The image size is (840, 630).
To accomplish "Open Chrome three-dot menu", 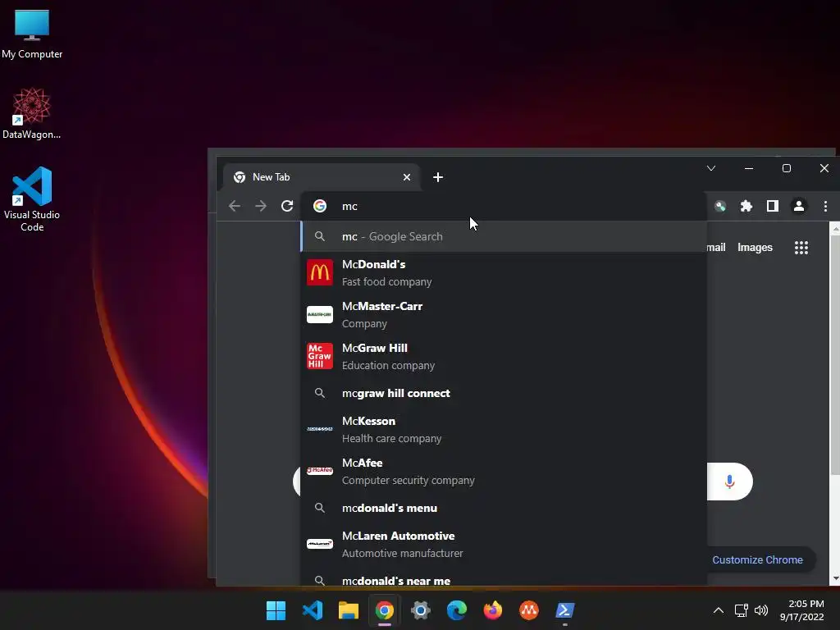I will point(825,206).
